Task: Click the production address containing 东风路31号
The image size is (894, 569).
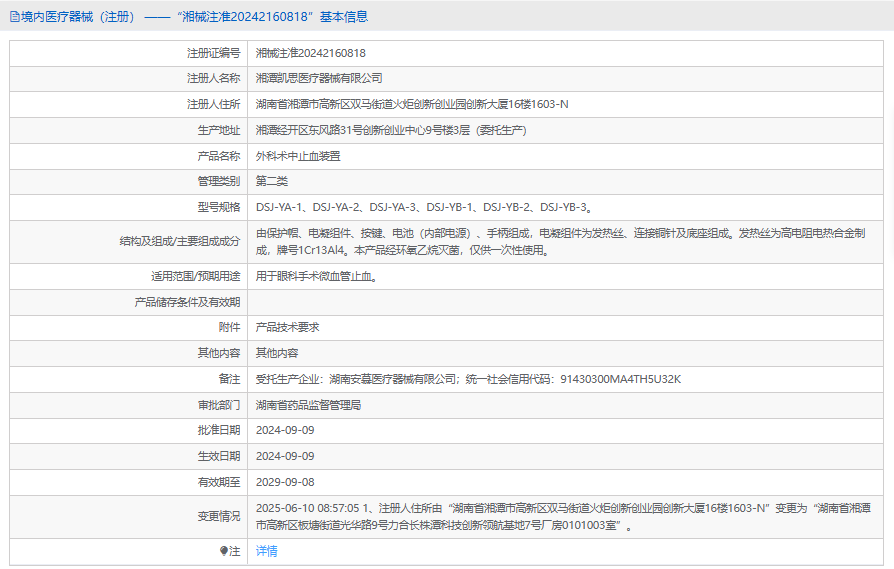Action: point(390,130)
